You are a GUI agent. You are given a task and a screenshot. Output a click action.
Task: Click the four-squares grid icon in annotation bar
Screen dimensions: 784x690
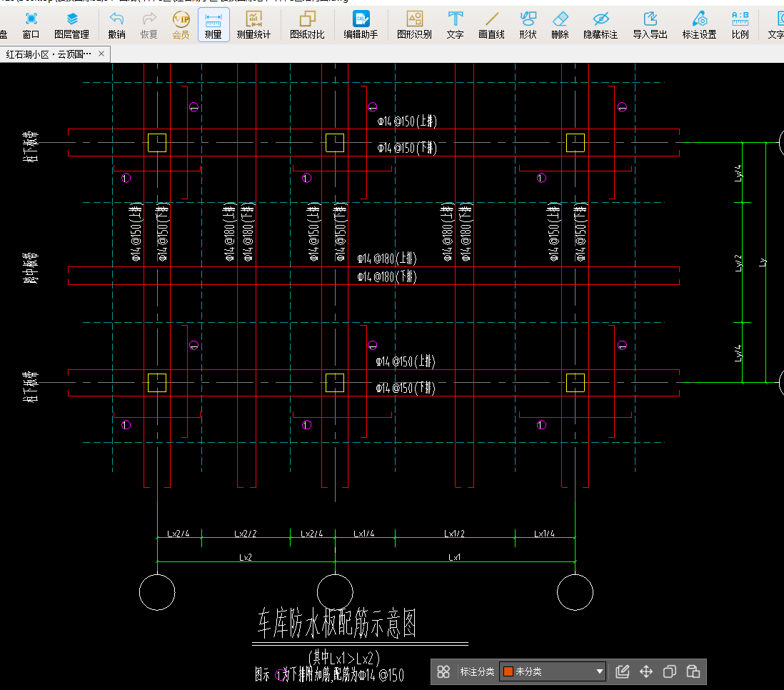click(x=443, y=671)
